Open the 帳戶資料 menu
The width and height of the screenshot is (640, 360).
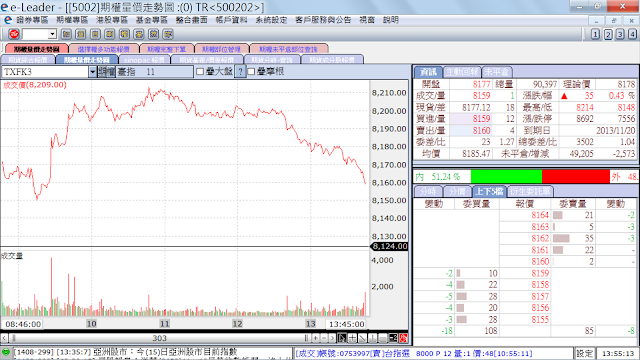coord(231,20)
